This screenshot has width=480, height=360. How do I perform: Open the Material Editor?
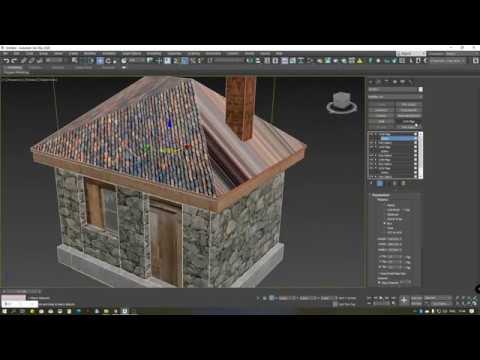coord(310,61)
